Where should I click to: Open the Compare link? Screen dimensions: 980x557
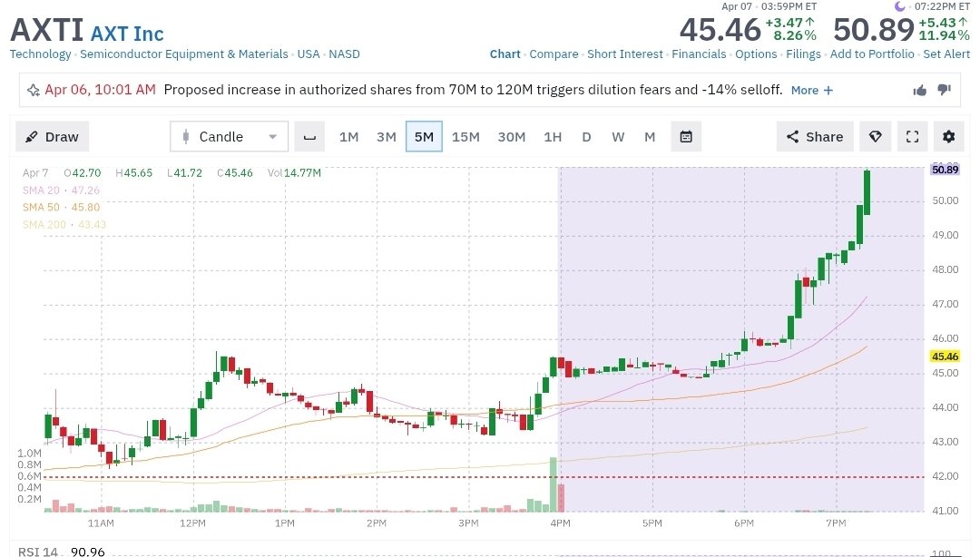click(554, 54)
